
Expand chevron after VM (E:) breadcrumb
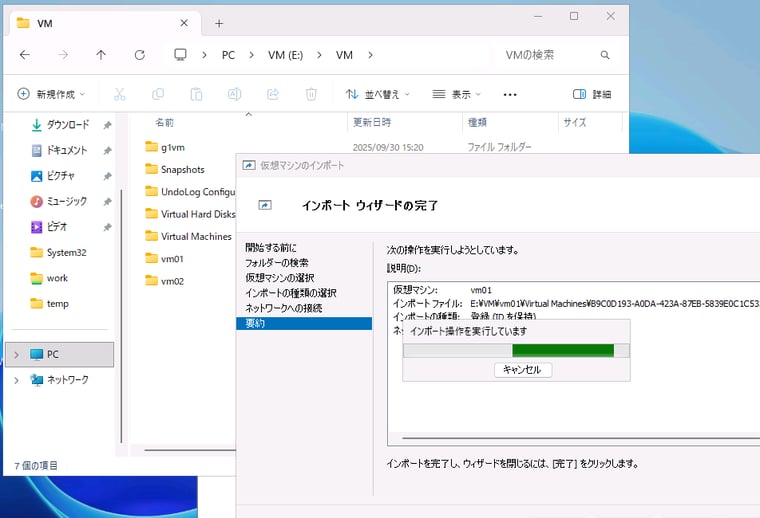[x=319, y=55]
